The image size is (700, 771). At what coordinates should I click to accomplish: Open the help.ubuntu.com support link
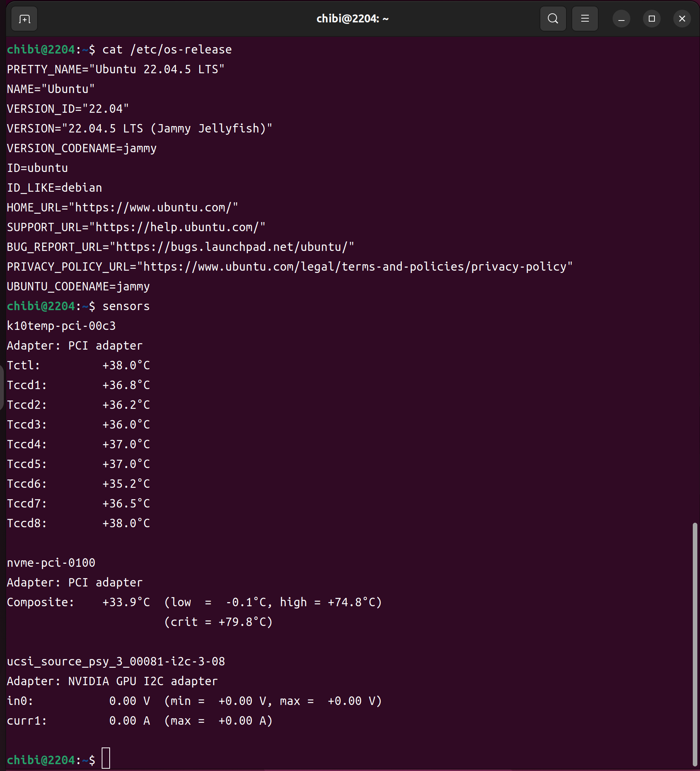tap(177, 227)
